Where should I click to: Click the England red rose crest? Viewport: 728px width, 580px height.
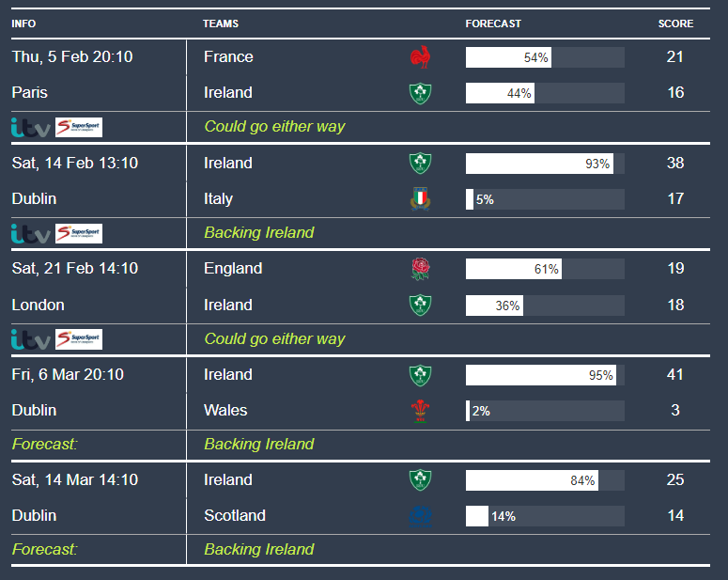tap(420, 269)
